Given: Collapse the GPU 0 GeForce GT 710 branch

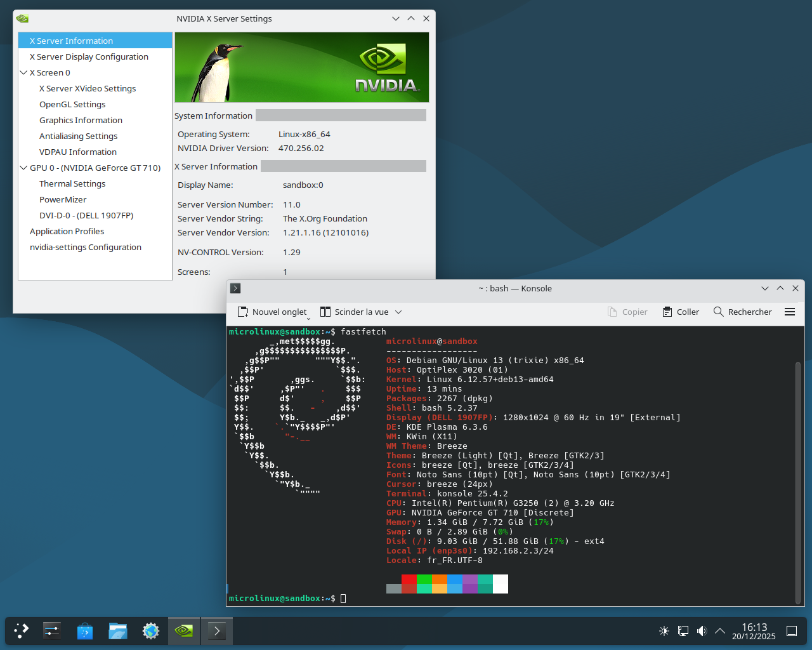Looking at the screenshot, I should tap(23, 168).
